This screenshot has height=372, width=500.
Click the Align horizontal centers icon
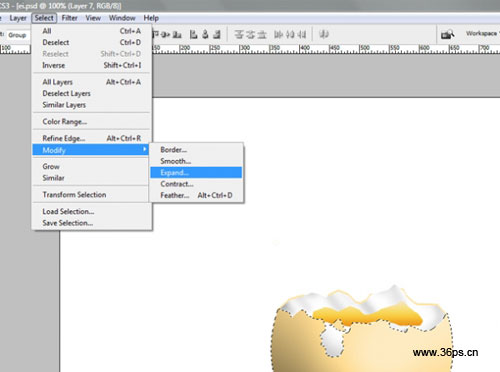click(x=205, y=34)
